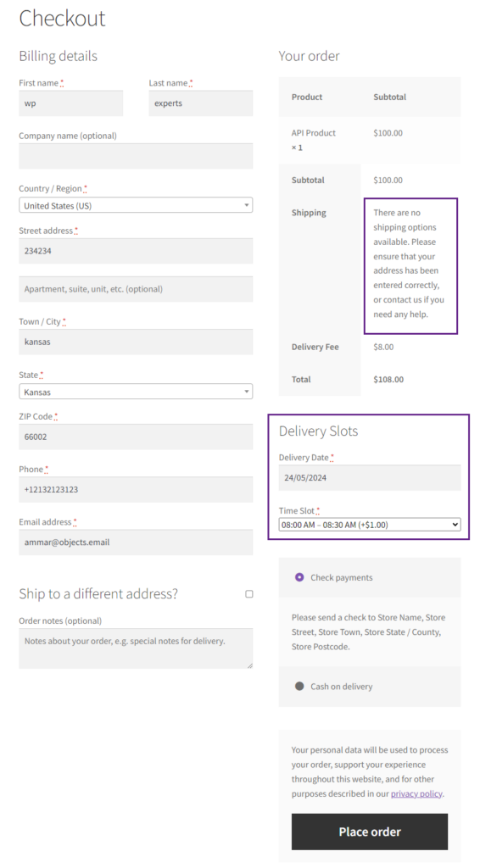
Task: Click the Town / City field
Action: 136,342
